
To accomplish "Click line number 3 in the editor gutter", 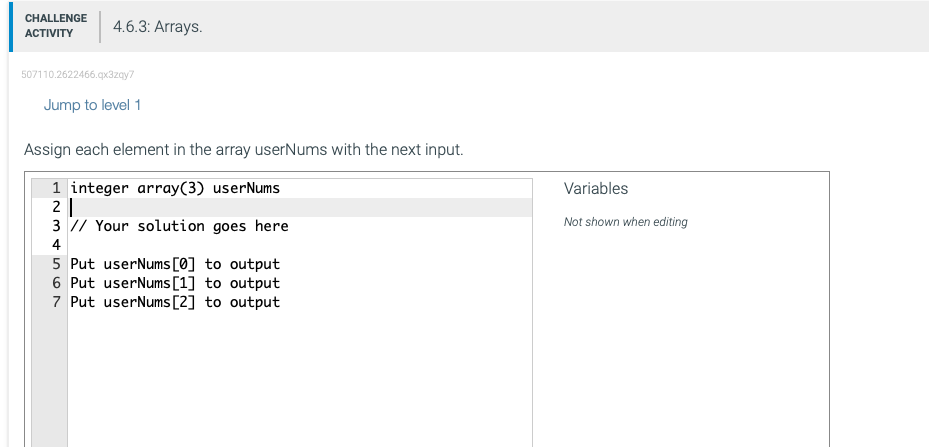I will pos(56,226).
